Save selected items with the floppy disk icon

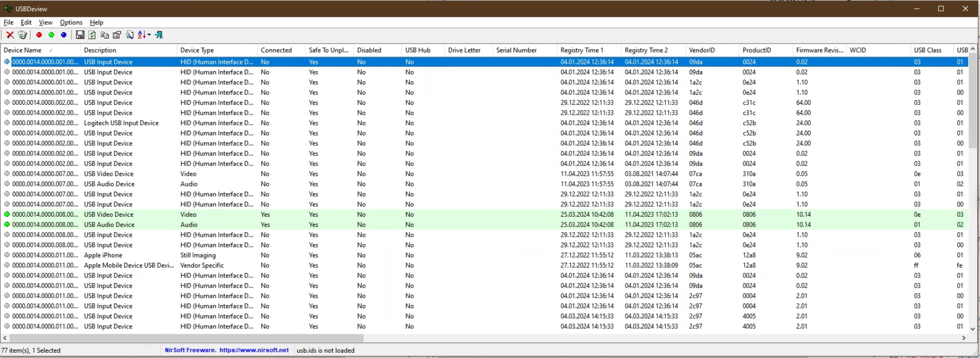(80, 35)
